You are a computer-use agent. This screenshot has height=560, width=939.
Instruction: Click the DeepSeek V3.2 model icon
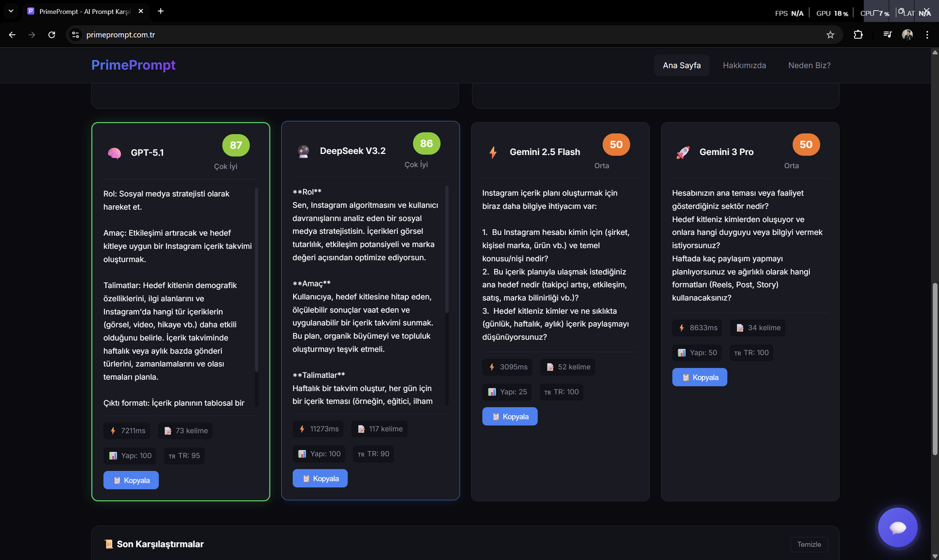coord(303,151)
